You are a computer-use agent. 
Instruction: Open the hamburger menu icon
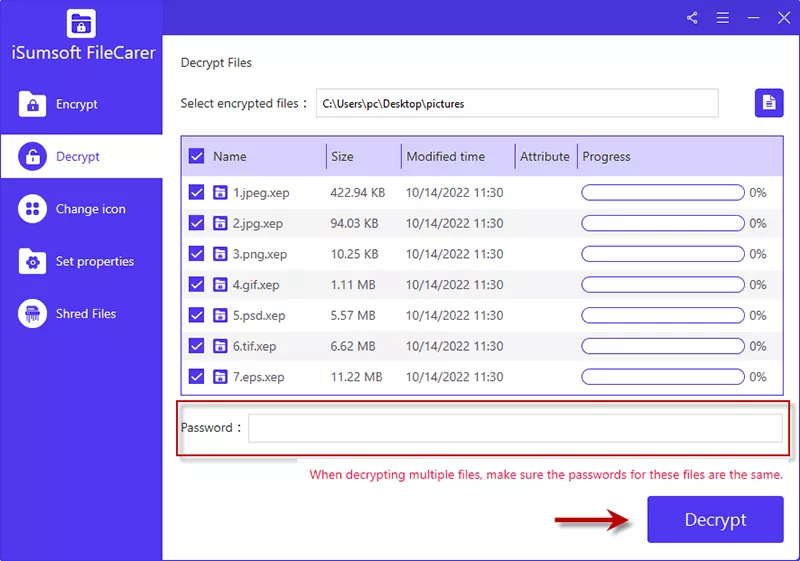[722, 18]
